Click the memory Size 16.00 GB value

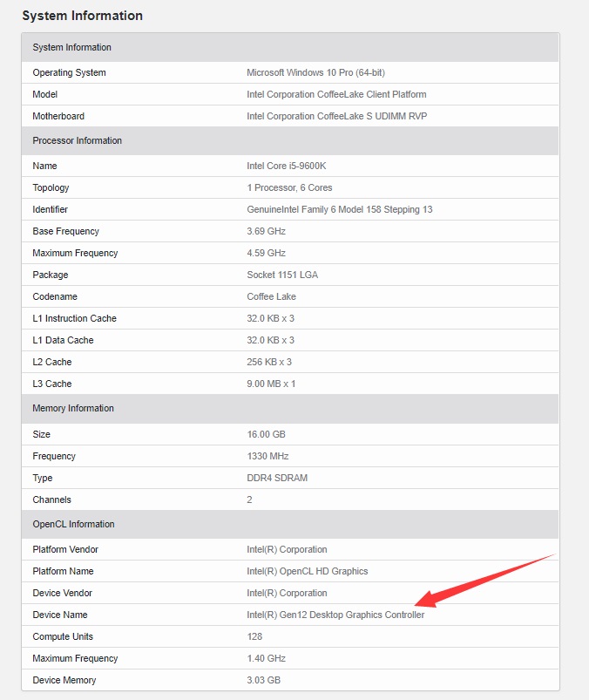click(267, 434)
